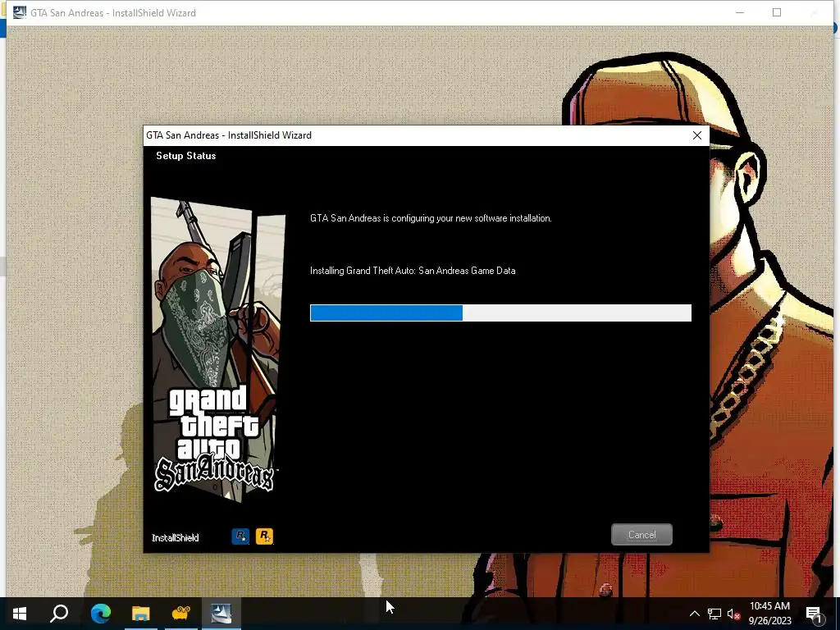
Task: Click the blue Rockstar North logo
Action: [x=240, y=536]
